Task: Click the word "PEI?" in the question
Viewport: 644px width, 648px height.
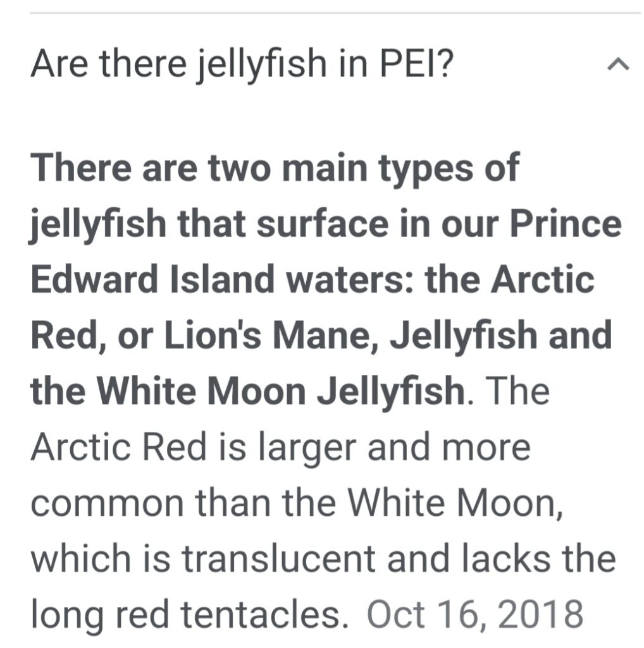Action: (417, 64)
